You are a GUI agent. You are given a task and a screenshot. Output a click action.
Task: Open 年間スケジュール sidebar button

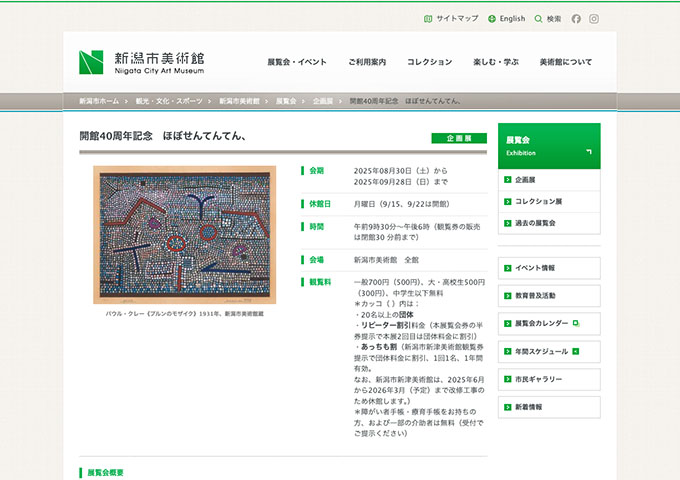(x=549, y=352)
